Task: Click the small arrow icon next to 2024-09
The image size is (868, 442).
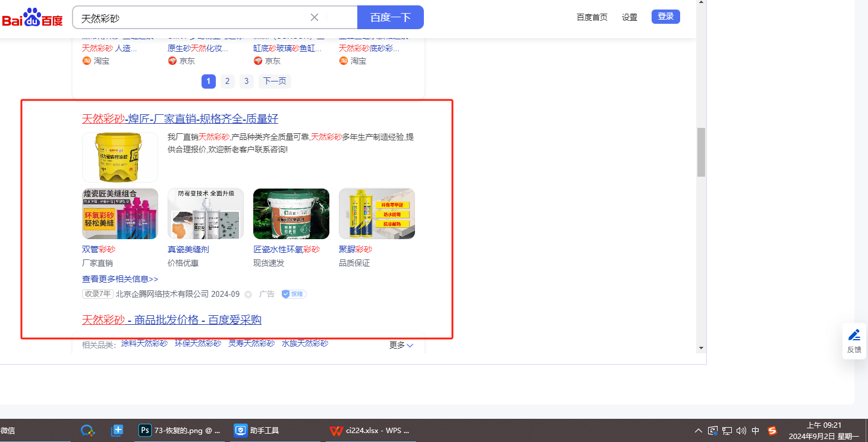Action: 249,294
